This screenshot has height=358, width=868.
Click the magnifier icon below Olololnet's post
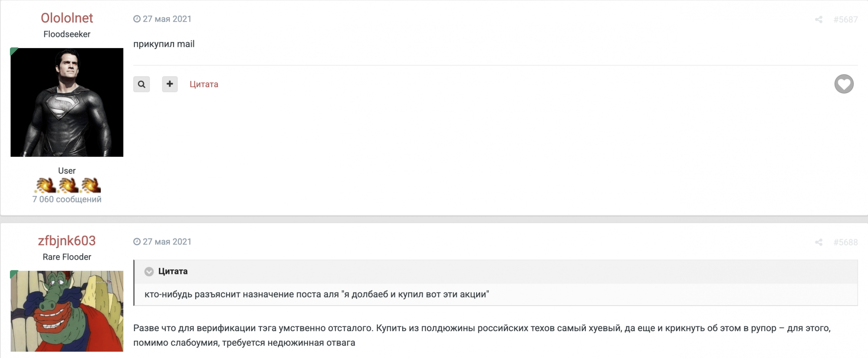pyautogui.click(x=141, y=84)
